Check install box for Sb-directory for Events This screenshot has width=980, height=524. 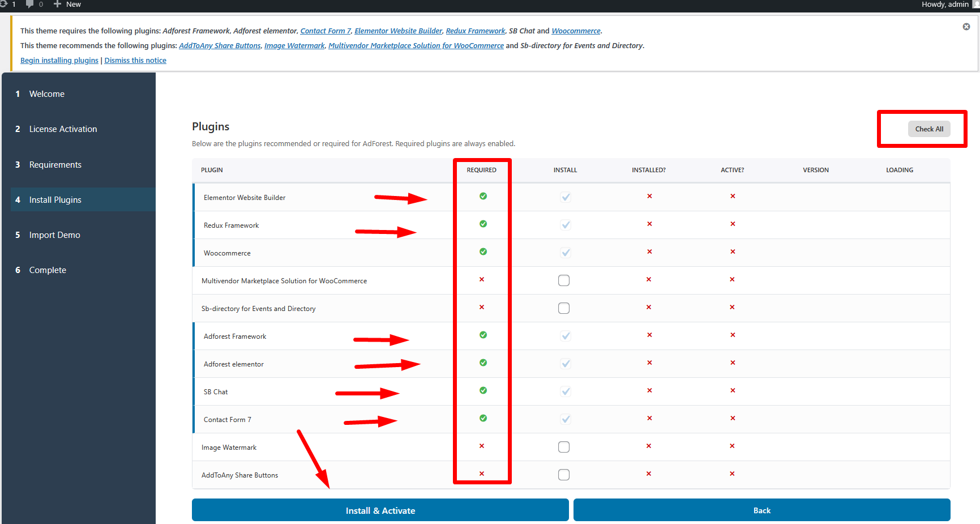(x=564, y=308)
